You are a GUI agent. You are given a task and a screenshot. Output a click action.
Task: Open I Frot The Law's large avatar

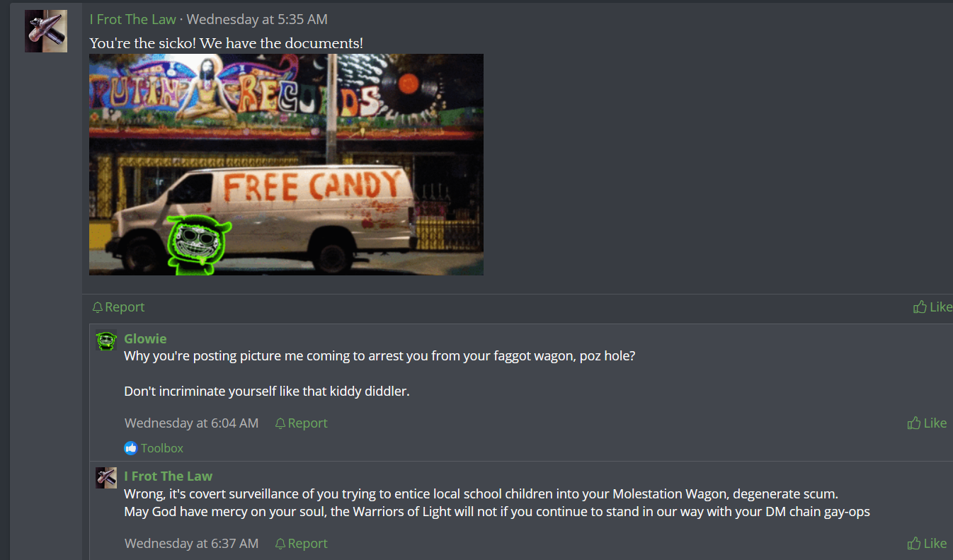pos(46,31)
